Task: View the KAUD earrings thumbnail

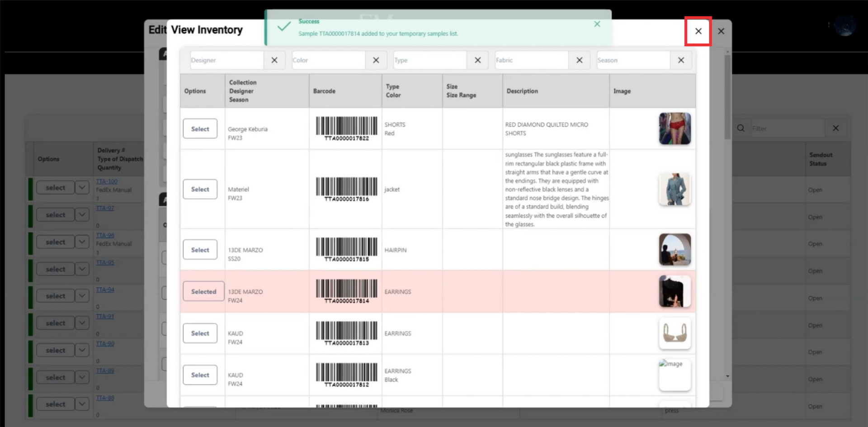Action: point(675,333)
